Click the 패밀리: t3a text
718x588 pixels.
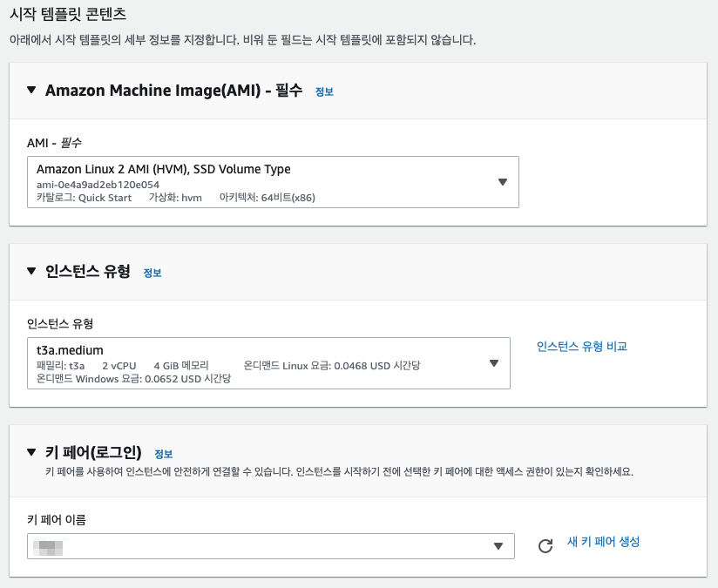click(60, 366)
